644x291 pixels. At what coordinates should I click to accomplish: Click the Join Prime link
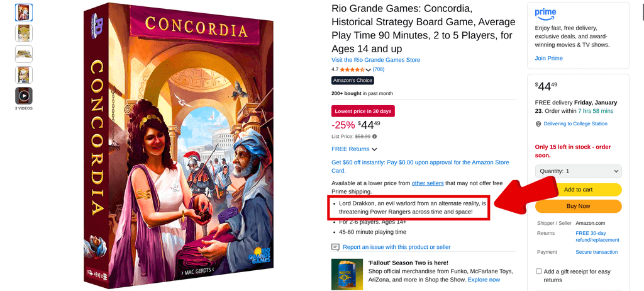coord(548,58)
